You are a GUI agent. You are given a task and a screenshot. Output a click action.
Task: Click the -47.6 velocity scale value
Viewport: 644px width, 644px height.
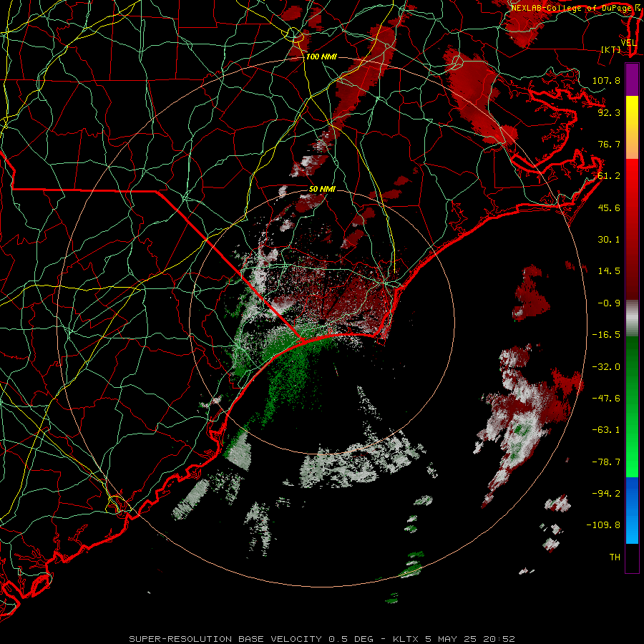(x=606, y=399)
